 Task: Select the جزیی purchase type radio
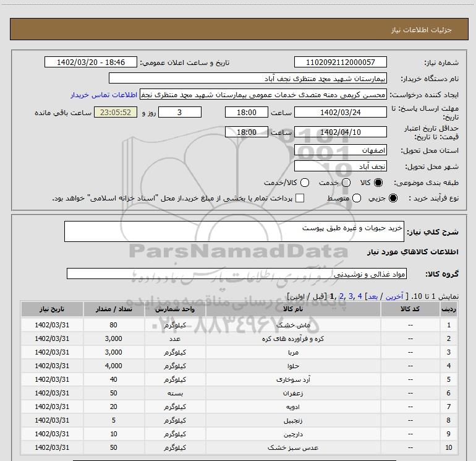pyautogui.click(x=393, y=198)
